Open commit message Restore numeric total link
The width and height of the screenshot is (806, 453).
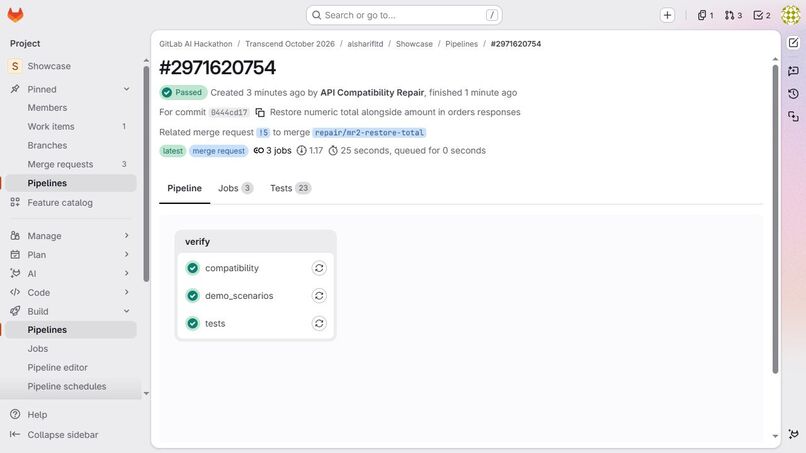[395, 112]
